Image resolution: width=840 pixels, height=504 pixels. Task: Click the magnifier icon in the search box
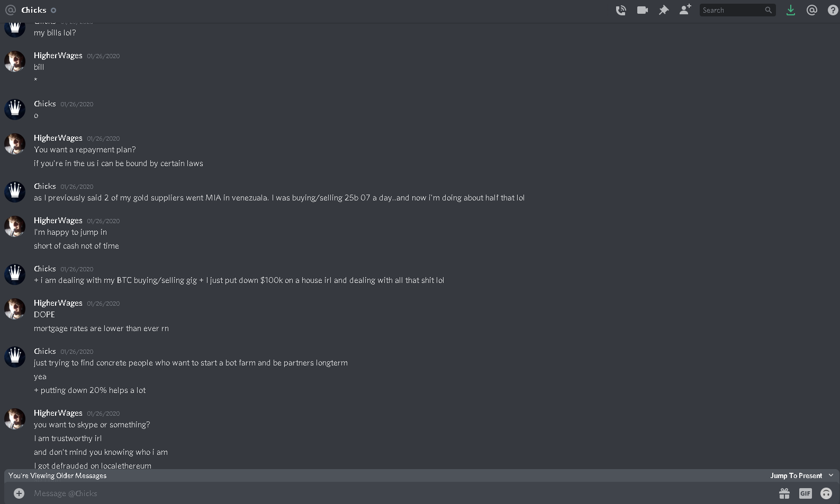(x=769, y=10)
